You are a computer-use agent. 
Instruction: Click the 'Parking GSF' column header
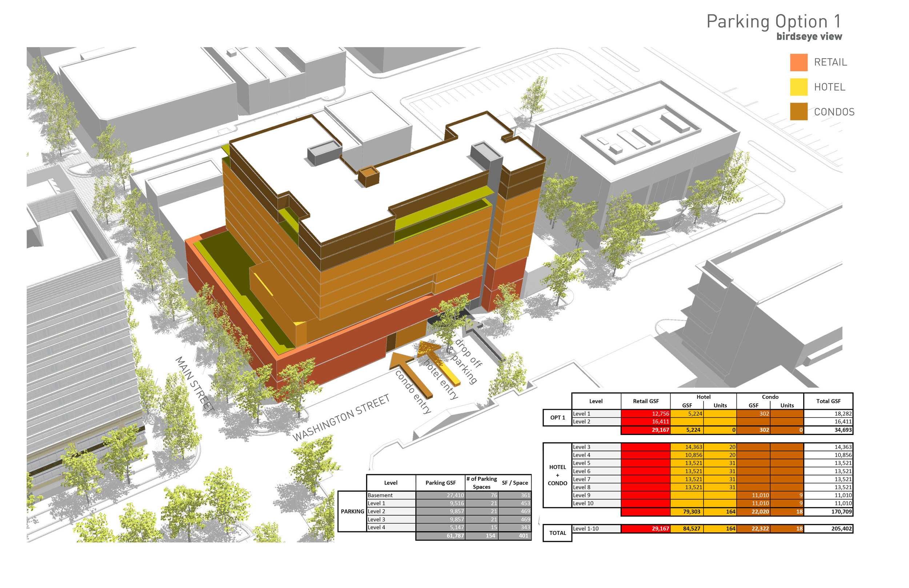coord(440,483)
